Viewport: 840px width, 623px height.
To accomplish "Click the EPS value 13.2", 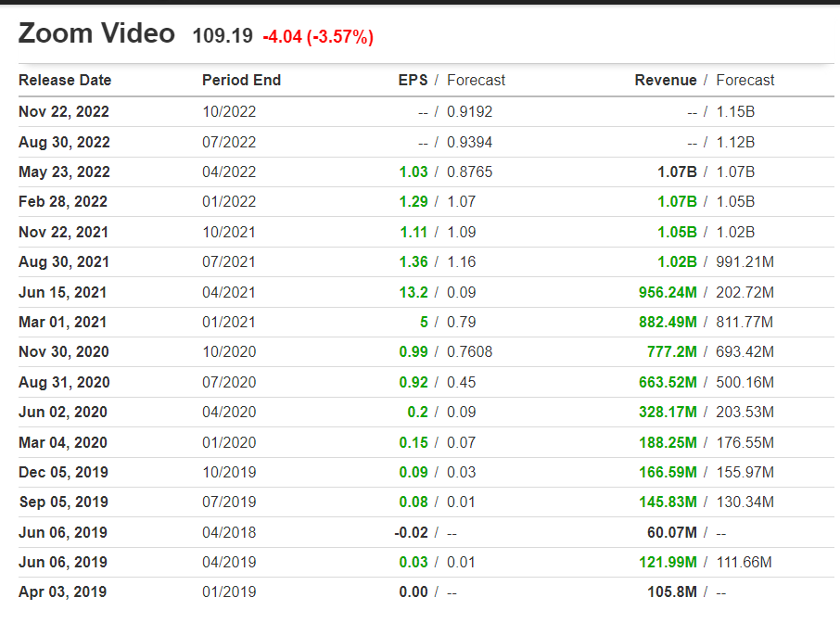I will click(414, 292).
